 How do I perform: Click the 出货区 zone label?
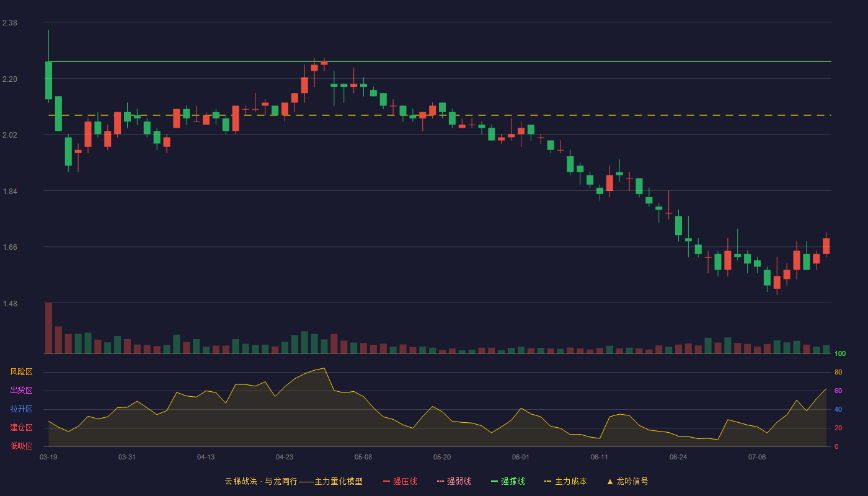coord(21,391)
